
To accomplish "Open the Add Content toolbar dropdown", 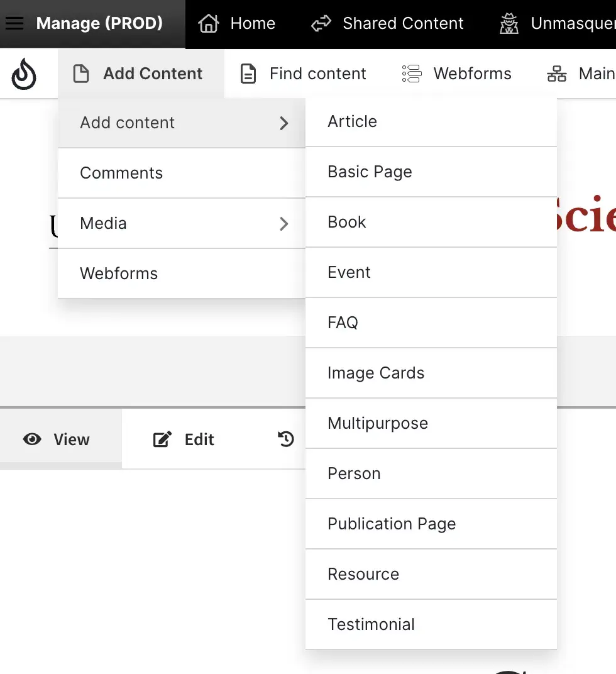I will click(x=141, y=74).
